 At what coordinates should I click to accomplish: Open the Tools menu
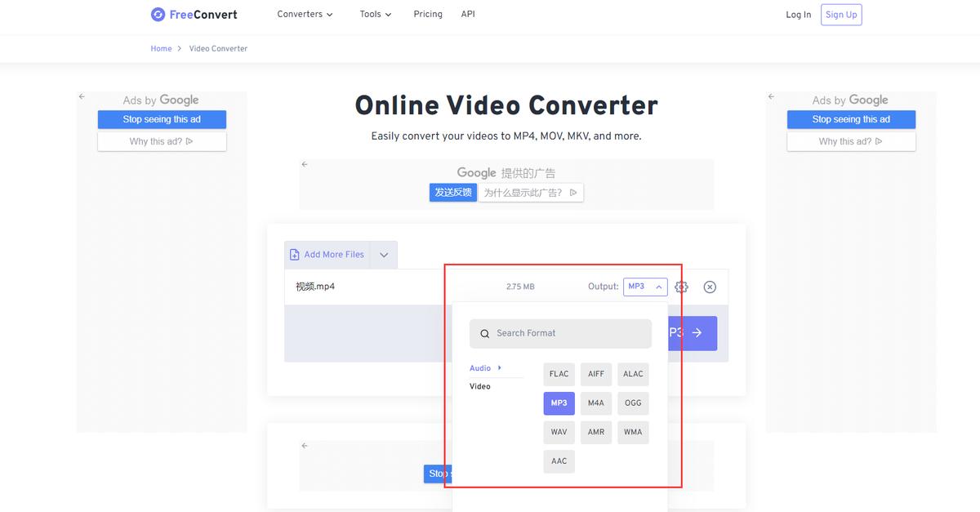pos(376,15)
